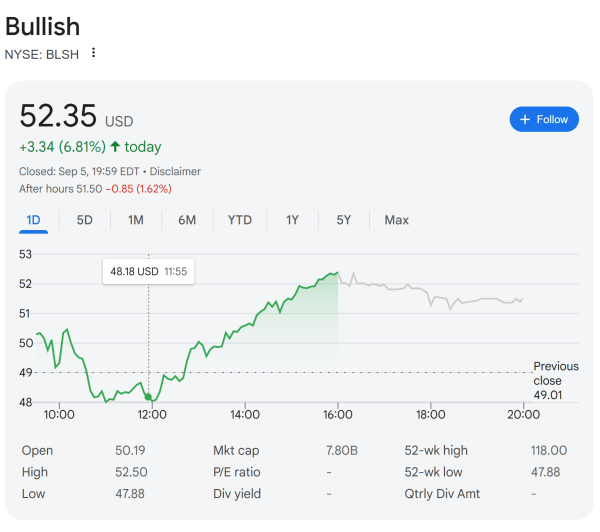View the 1Y price chart
Image resolution: width=600 pixels, height=532 pixels.
[292, 220]
